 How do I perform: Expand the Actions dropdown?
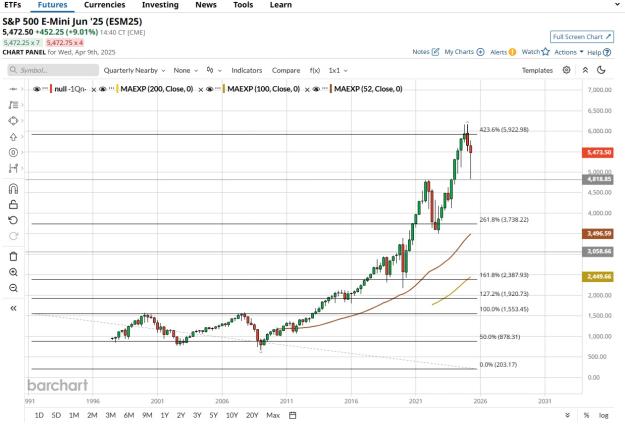[x=569, y=52]
